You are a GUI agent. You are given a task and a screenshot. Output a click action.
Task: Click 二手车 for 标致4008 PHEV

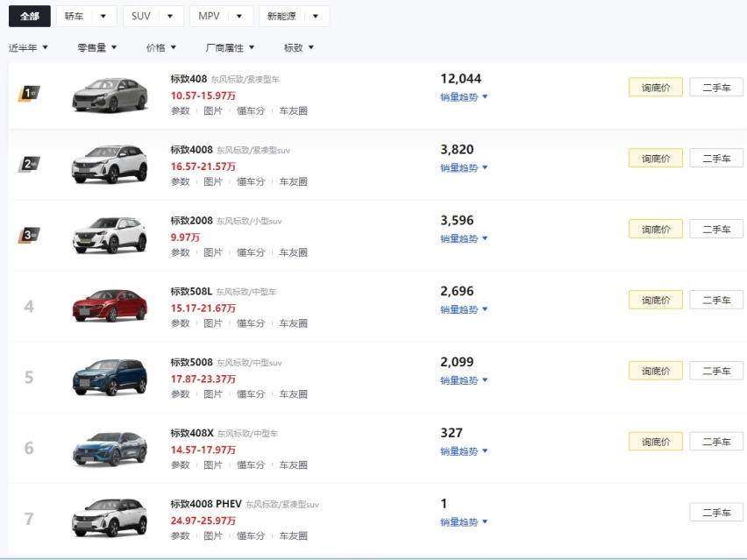tap(716, 513)
